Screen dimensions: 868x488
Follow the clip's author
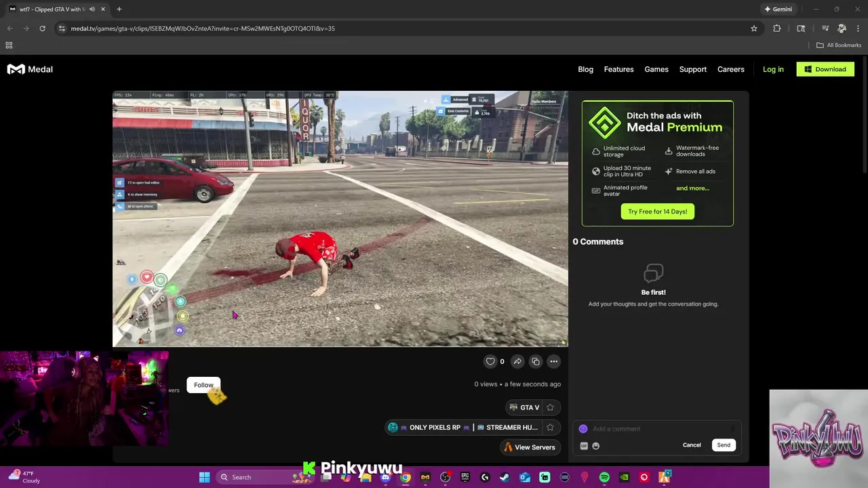(x=203, y=385)
